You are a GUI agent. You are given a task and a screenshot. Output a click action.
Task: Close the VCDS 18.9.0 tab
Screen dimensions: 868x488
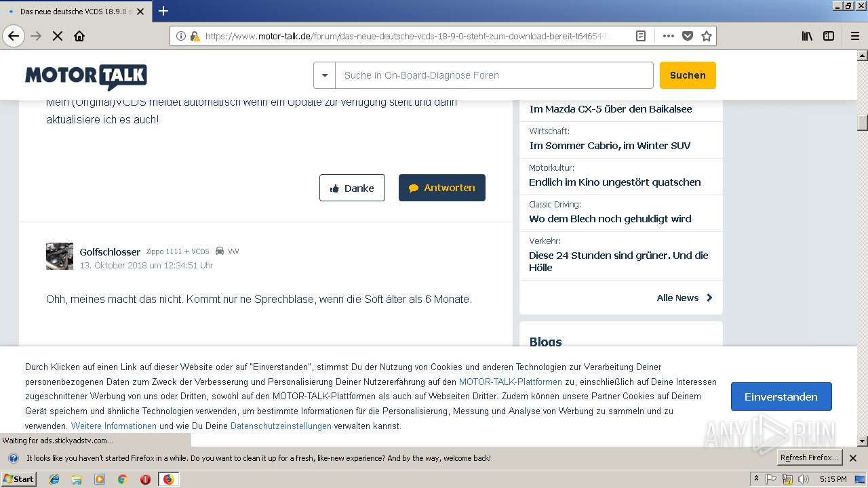pyautogui.click(x=140, y=12)
